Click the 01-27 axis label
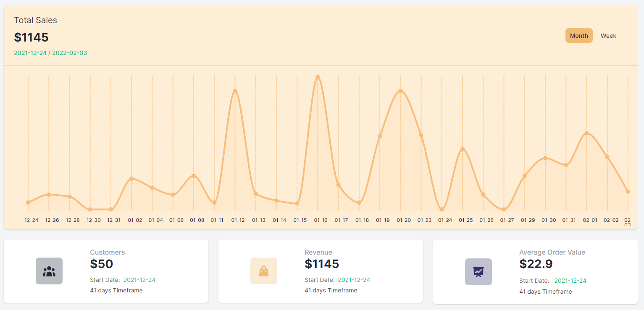 click(507, 220)
